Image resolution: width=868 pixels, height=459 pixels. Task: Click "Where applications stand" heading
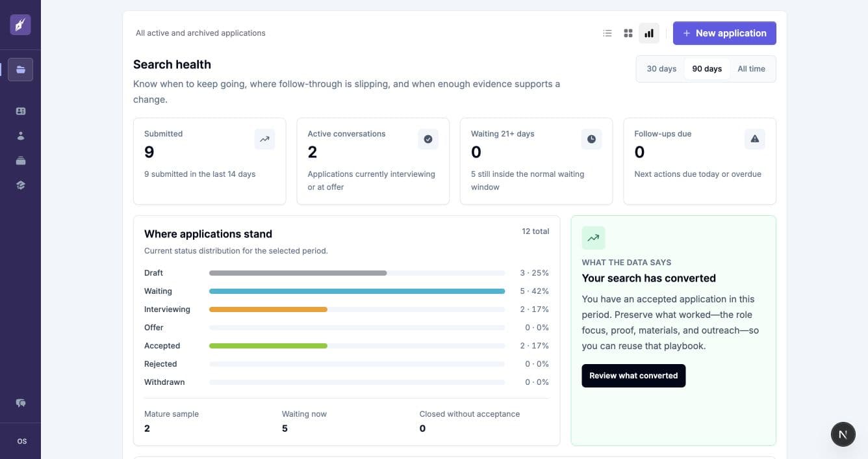pyautogui.click(x=208, y=234)
